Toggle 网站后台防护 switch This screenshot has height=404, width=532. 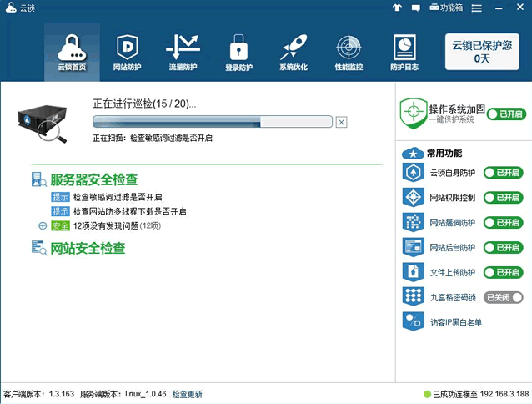tap(504, 248)
